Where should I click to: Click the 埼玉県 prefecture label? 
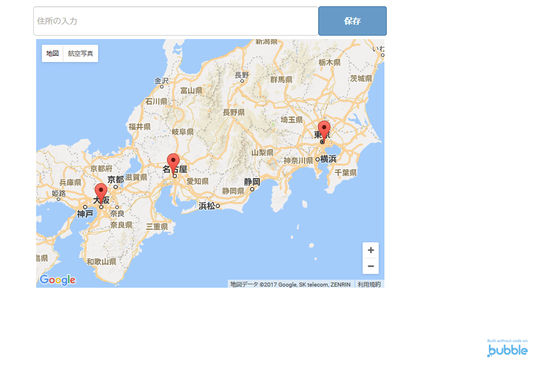click(x=292, y=120)
